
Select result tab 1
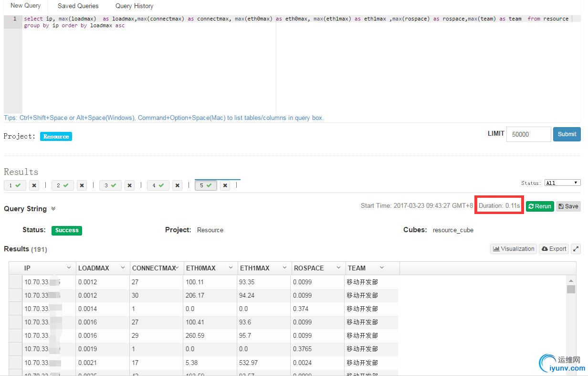coord(15,185)
